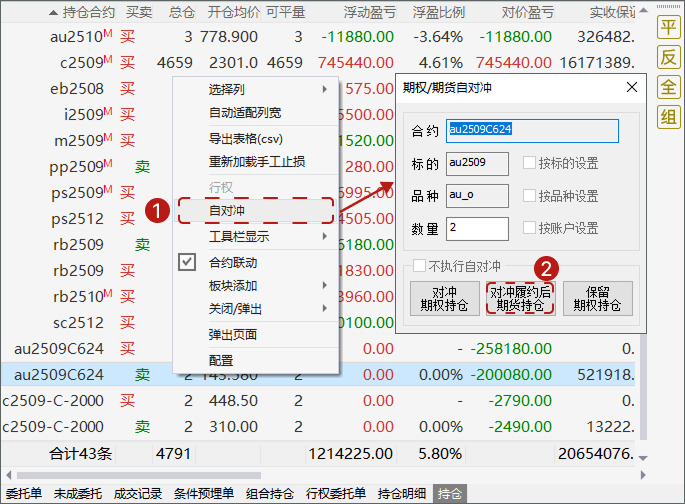Click the 平 (close position) side button
Image resolution: width=685 pixels, height=504 pixels.
(x=667, y=27)
